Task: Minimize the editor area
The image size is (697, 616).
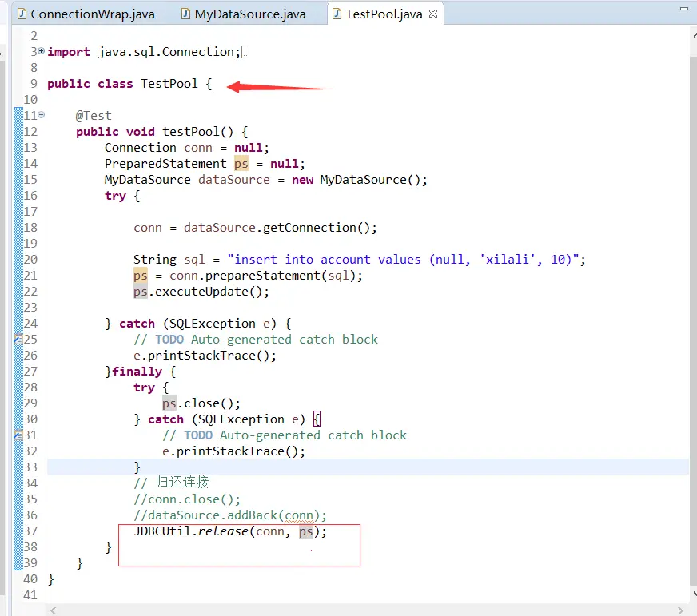Action: pyautogui.click(x=684, y=9)
